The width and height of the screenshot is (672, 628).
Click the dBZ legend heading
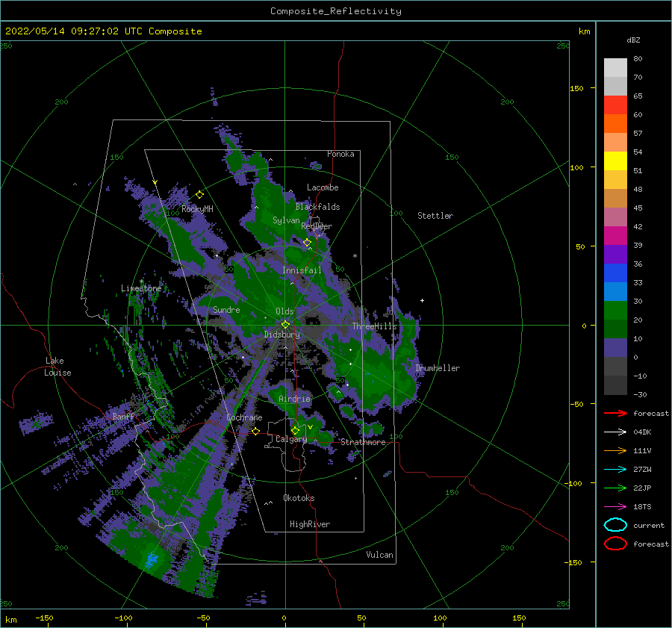point(633,40)
